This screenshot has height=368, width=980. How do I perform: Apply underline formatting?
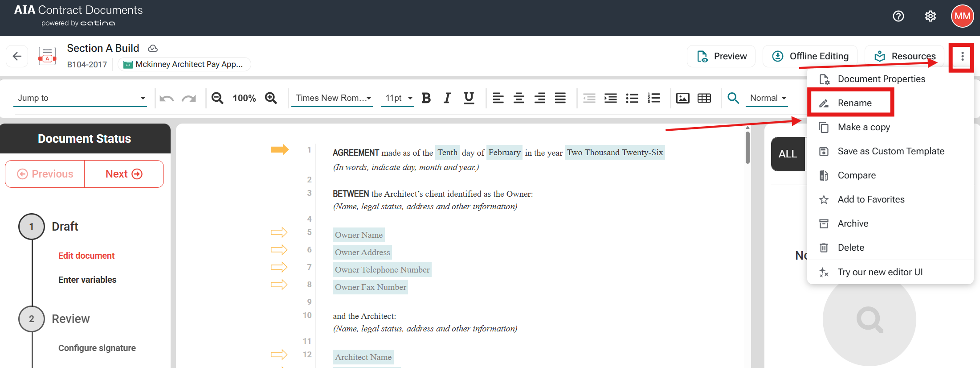(x=469, y=98)
